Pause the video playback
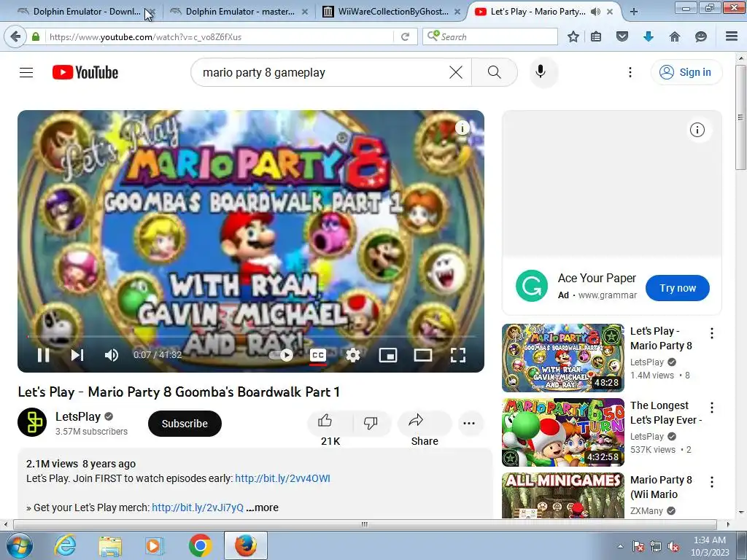This screenshot has height=560, width=747. point(43,355)
